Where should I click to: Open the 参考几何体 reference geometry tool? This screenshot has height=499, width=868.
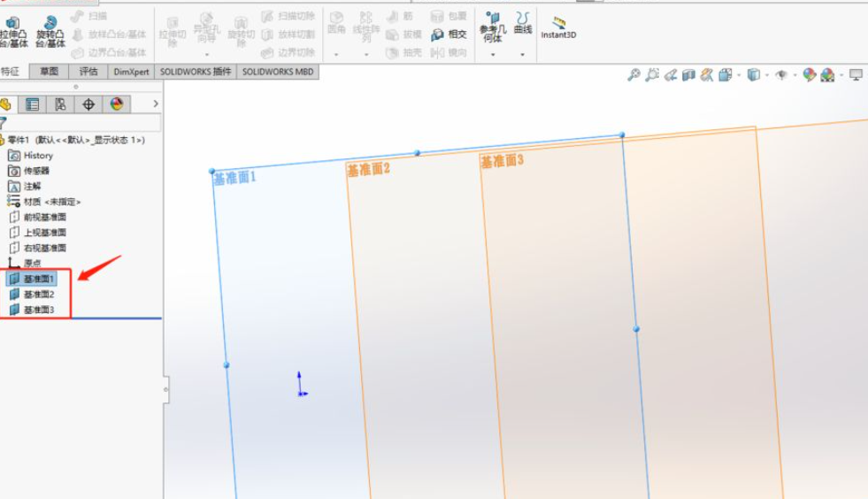pyautogui.click(x=493, y=27)
